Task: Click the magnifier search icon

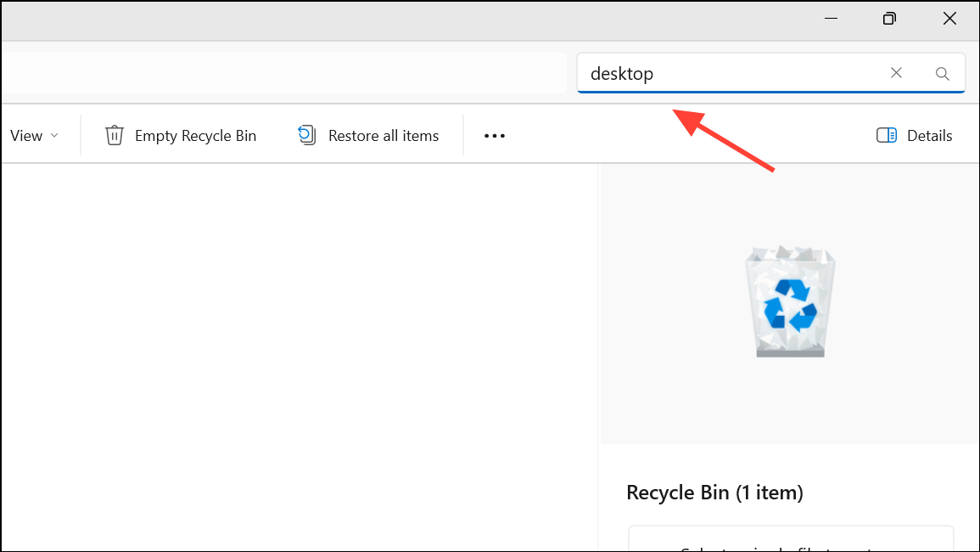Action: pyautogui.click(x=943, y=74)
